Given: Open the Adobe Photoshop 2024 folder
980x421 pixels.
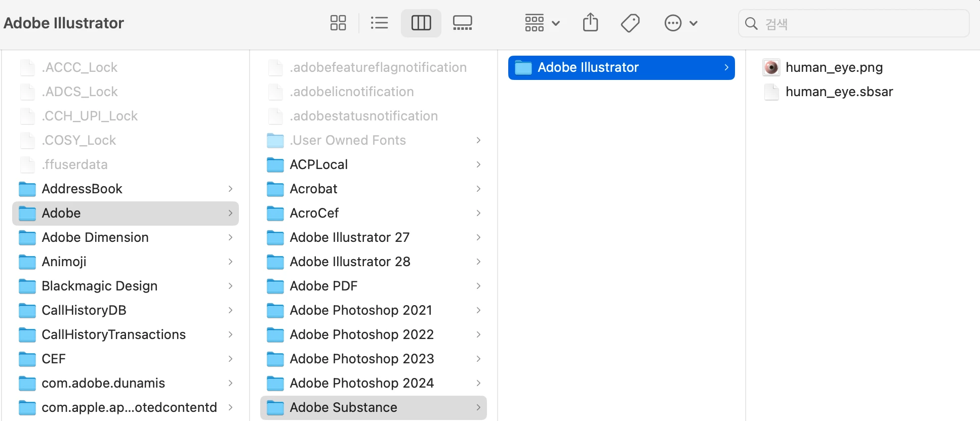Looking at the screenshot, I should coord(374,383).
